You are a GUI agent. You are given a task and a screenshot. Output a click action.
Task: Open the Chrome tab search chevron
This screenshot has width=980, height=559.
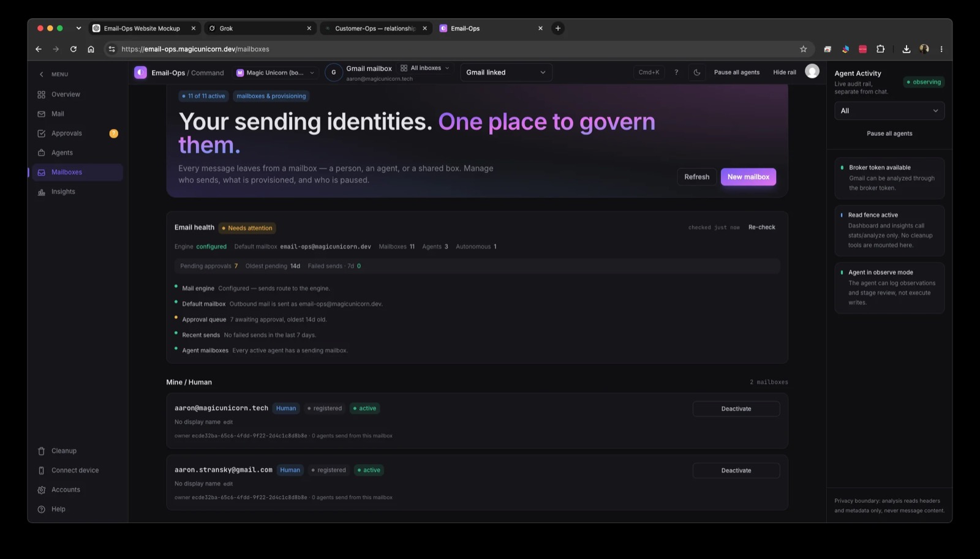click(78, 28)
